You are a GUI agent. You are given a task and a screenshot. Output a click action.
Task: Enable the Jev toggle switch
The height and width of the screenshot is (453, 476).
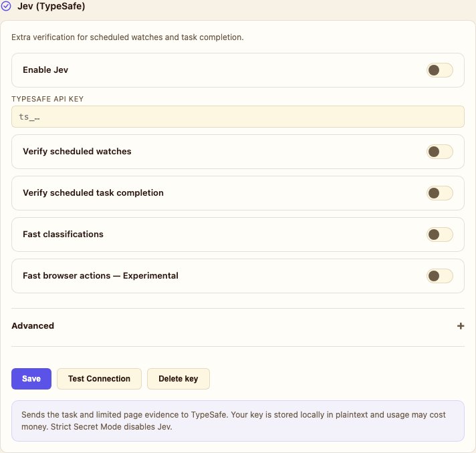coord(440,70)
